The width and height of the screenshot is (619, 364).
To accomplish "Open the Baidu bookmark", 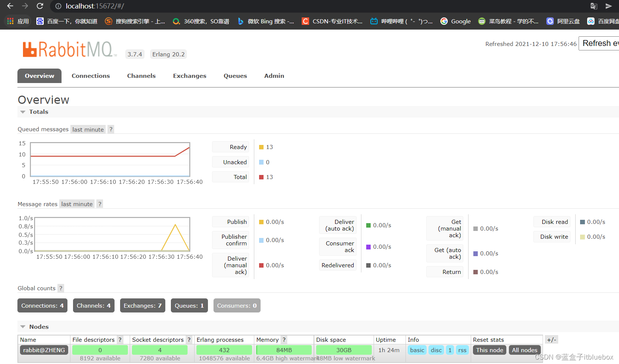I will click(x=67, y=21).
